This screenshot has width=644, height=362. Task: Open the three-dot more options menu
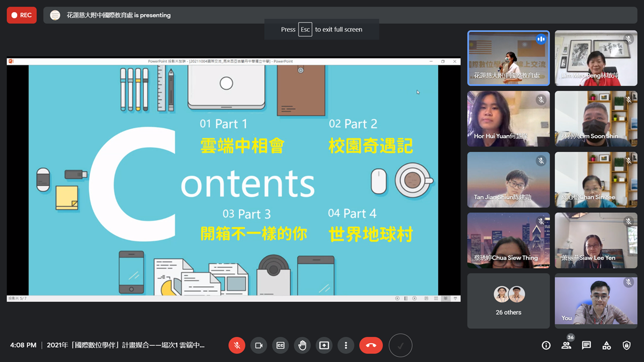[x=346, y=345]
